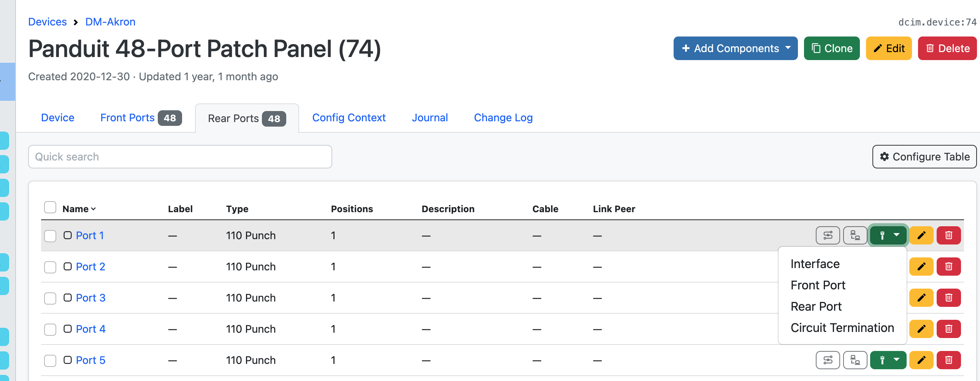Click the Cable column header
Image resolution: width=980 pixels, height=381 pixels.
pyautogui.click(x=545, y=209)
